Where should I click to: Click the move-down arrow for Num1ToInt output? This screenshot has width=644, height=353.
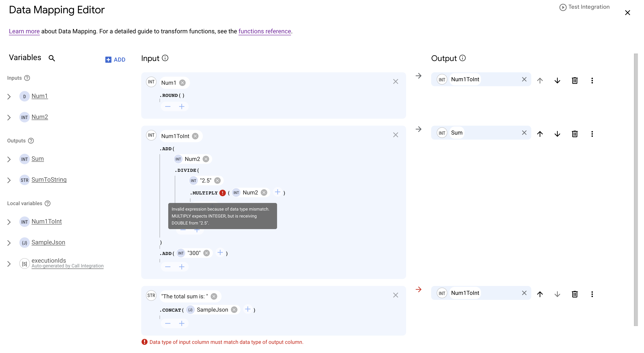558,80
